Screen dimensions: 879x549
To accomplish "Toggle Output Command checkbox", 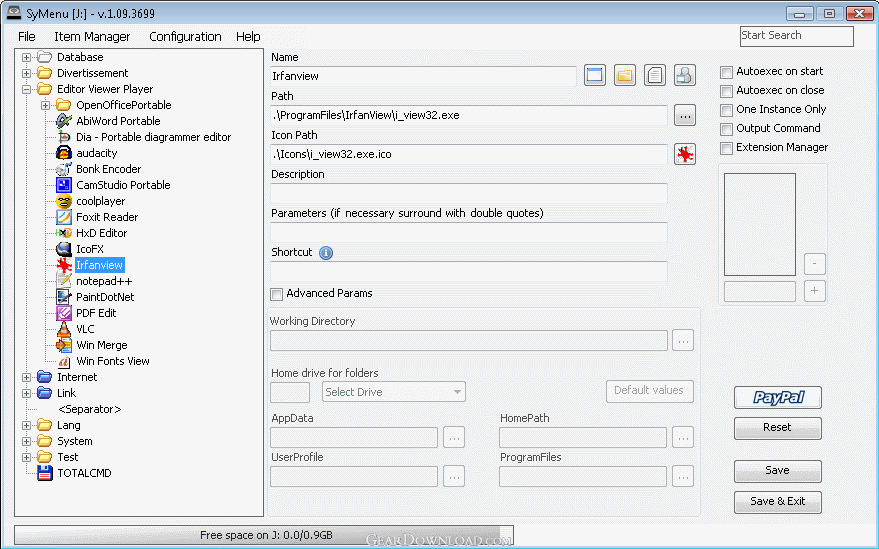I will point(727,130).
